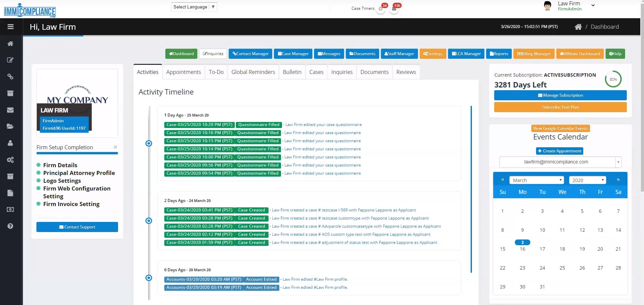Open the sidebar Messages envelope icon

10,110
